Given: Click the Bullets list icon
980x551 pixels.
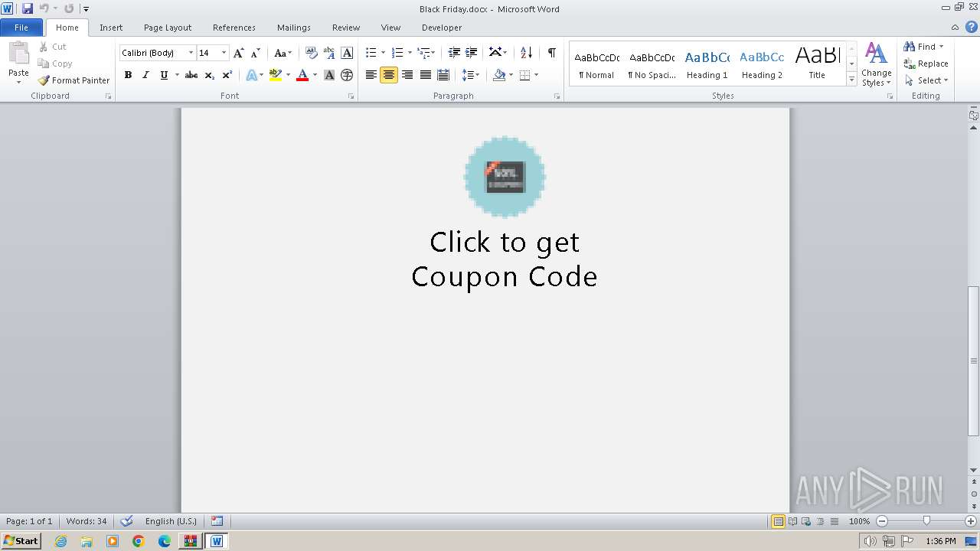Looking at the screenshot, I should [x=371, y=53].
